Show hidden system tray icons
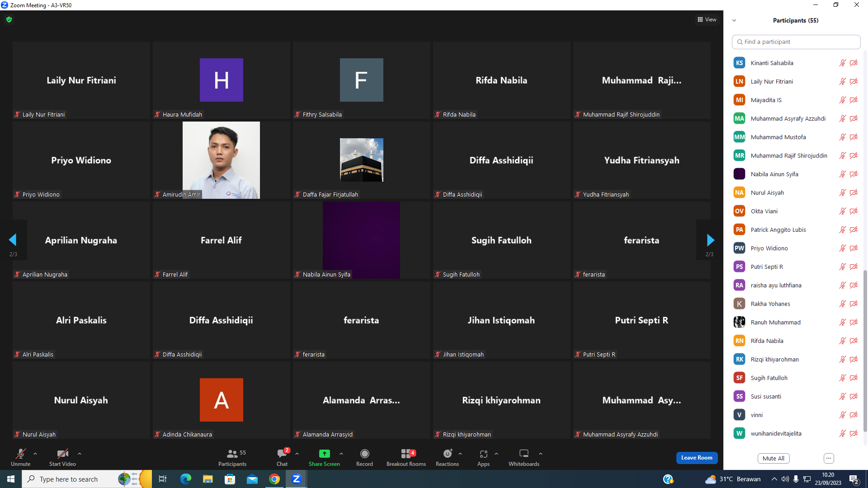Viewport: 868px width, 488px height. pos(774,479)
